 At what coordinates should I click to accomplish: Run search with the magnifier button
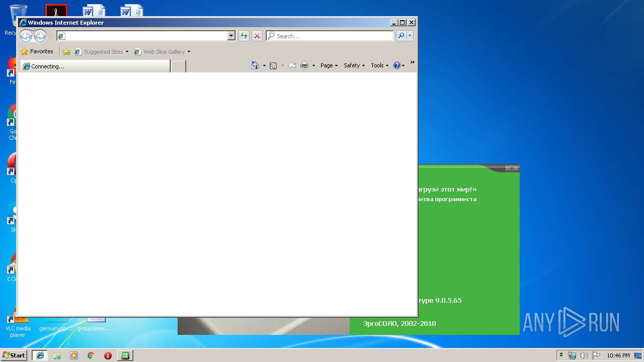[401, 36]
